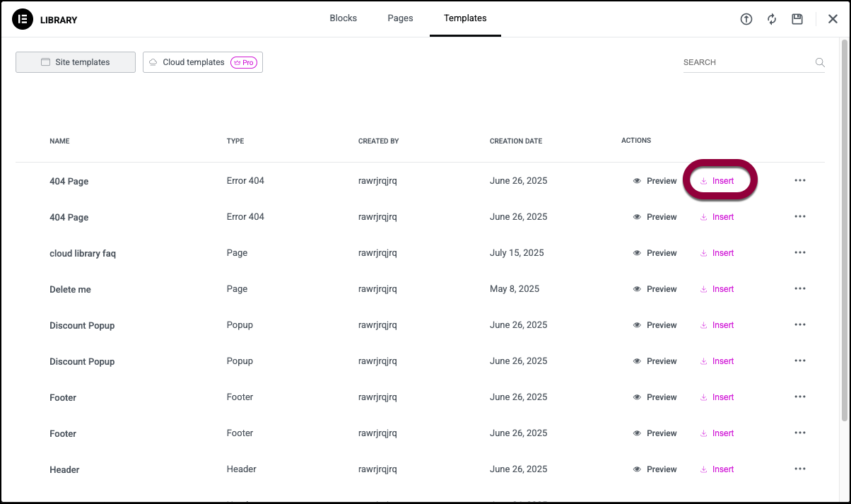Click the download icon beside Insert for Header

[x=704, y=469]
